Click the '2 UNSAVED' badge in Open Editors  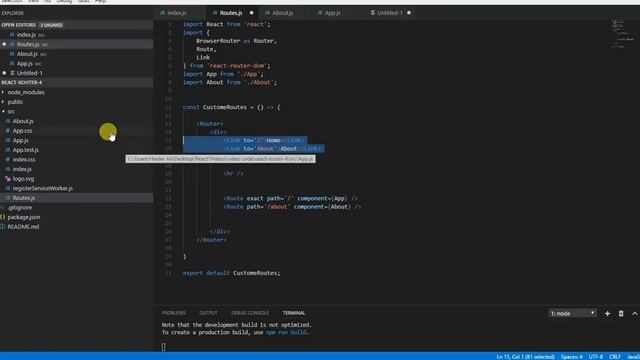click(x=51, y=25)
